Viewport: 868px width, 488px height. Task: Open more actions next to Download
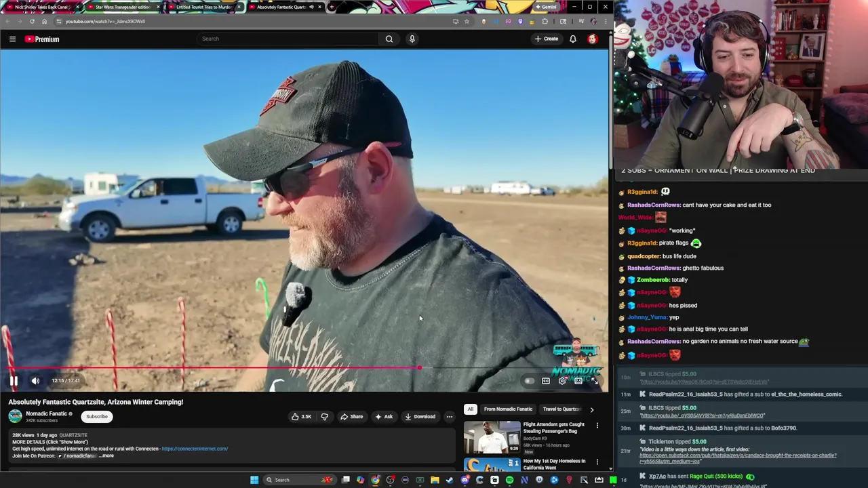coord(449,417)
